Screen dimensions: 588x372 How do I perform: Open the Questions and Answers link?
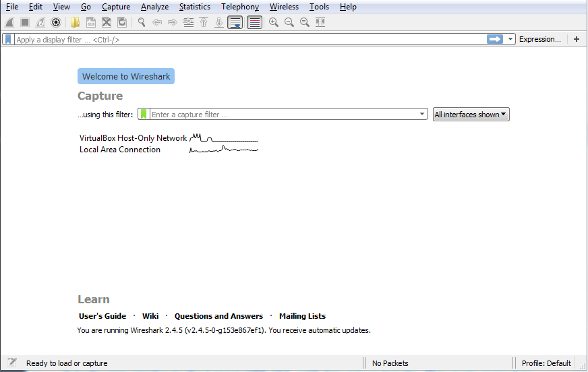218,316
